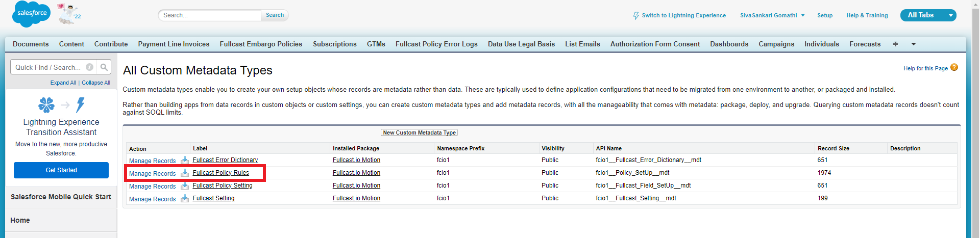Open the Forecasts tab
Screen dimensions: 980x238
tap(865, 44)
